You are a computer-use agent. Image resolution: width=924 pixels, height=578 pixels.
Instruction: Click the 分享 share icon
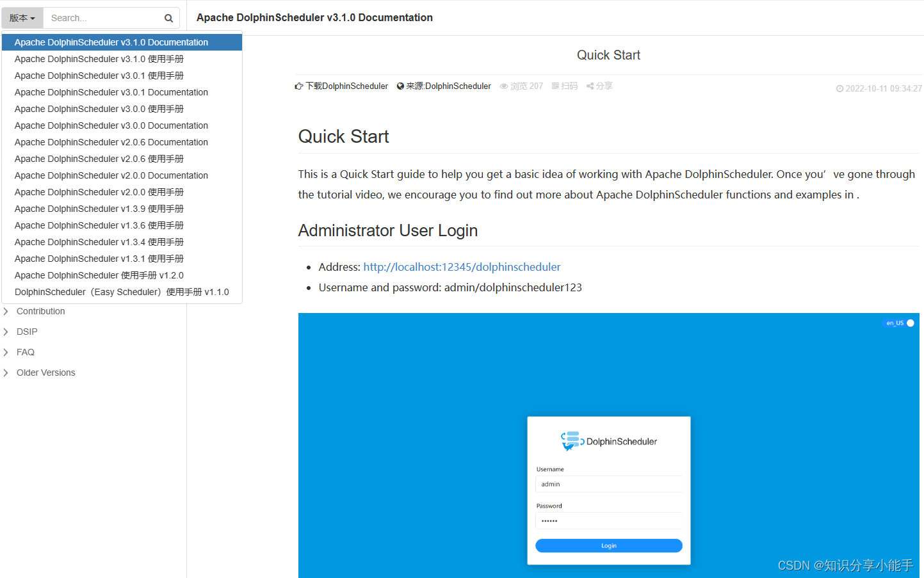coord(599,86)
